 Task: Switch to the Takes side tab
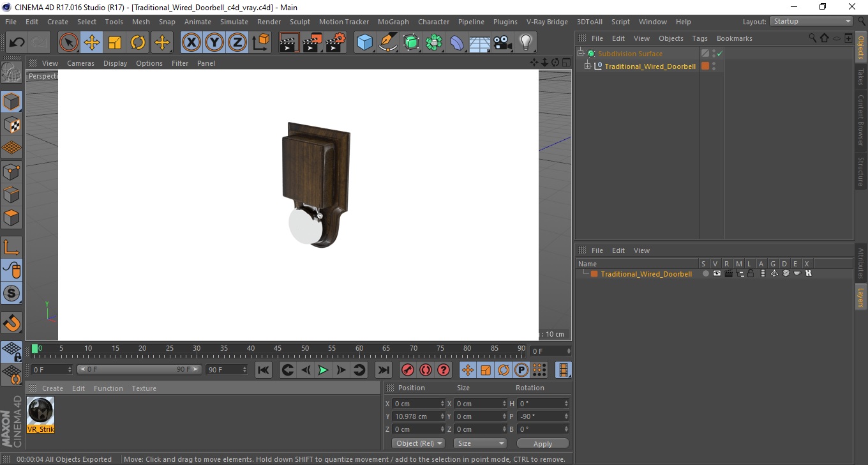861,77
